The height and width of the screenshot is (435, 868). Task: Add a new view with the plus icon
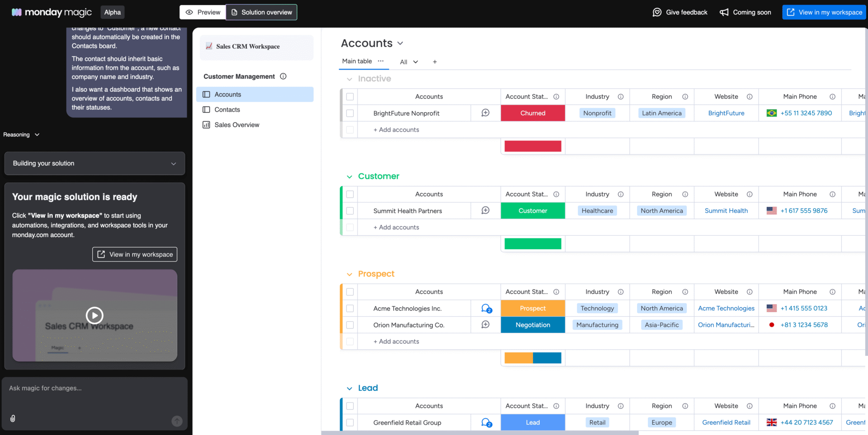coord(434,61)
